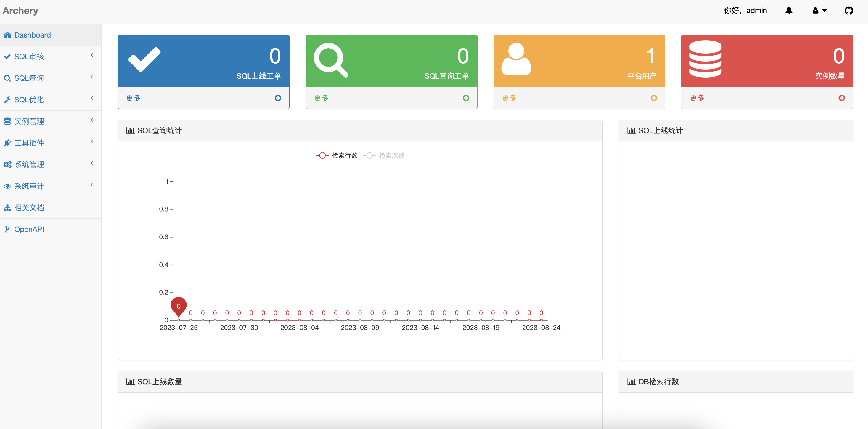Click the red data point marker at 2023-07-25
Viewport: 868px width, 429px height.
click(179, 306)
